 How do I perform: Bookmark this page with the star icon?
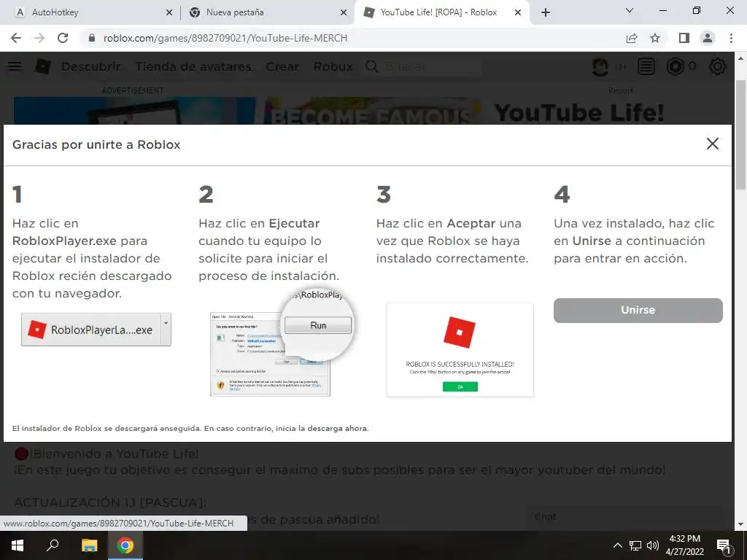pyautogui.click(x=655, y=38)
